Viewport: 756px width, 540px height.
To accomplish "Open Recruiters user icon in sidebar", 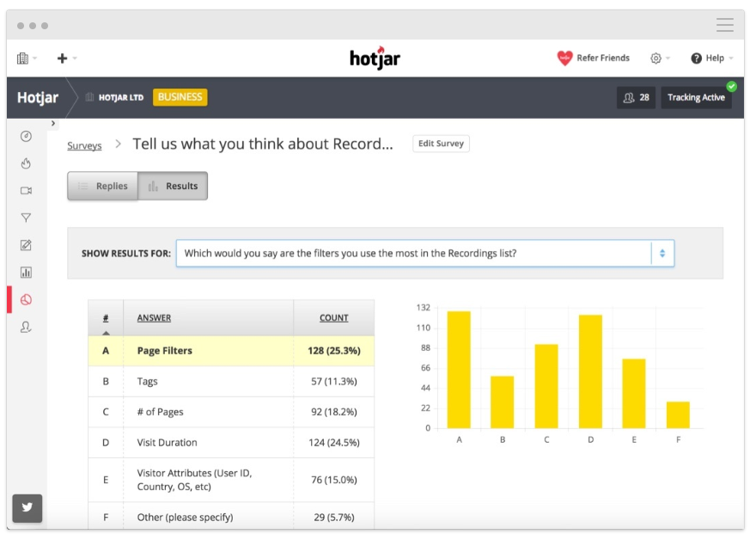I will click(x=26, y=328).
